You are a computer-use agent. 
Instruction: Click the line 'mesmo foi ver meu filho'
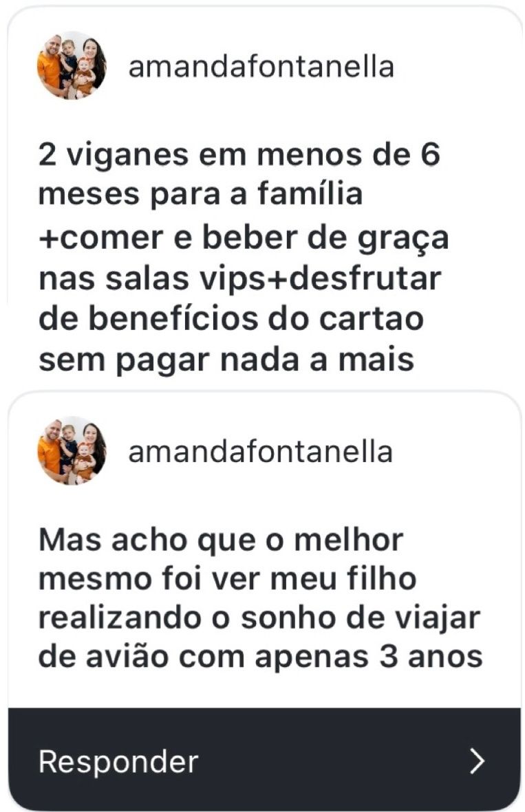pos(228,578)
